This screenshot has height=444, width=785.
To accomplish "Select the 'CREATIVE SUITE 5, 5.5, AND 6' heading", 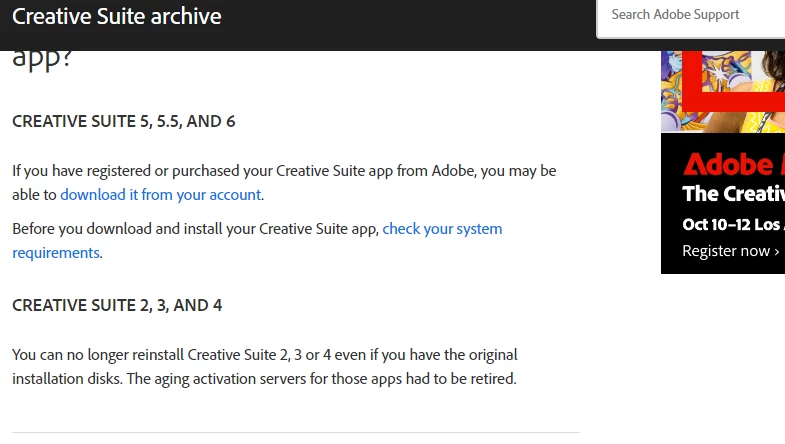I will pyautogui.click(x=124, y=121).
